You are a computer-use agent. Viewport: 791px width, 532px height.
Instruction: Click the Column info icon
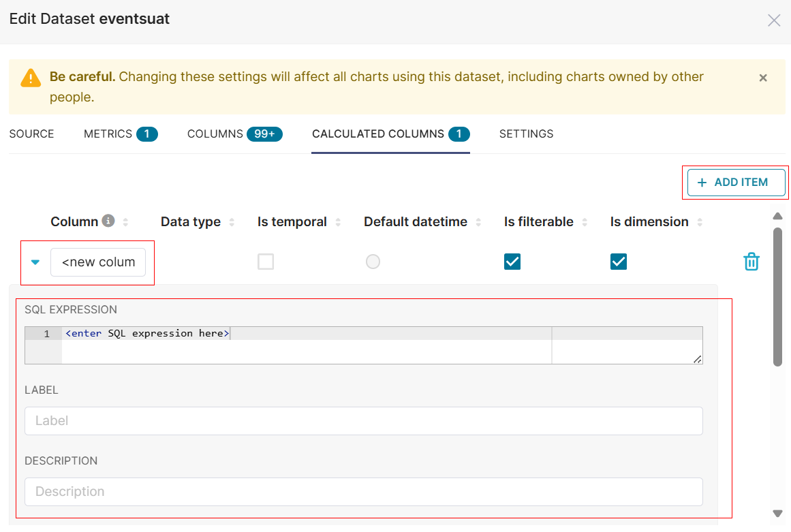pos(108,221)
